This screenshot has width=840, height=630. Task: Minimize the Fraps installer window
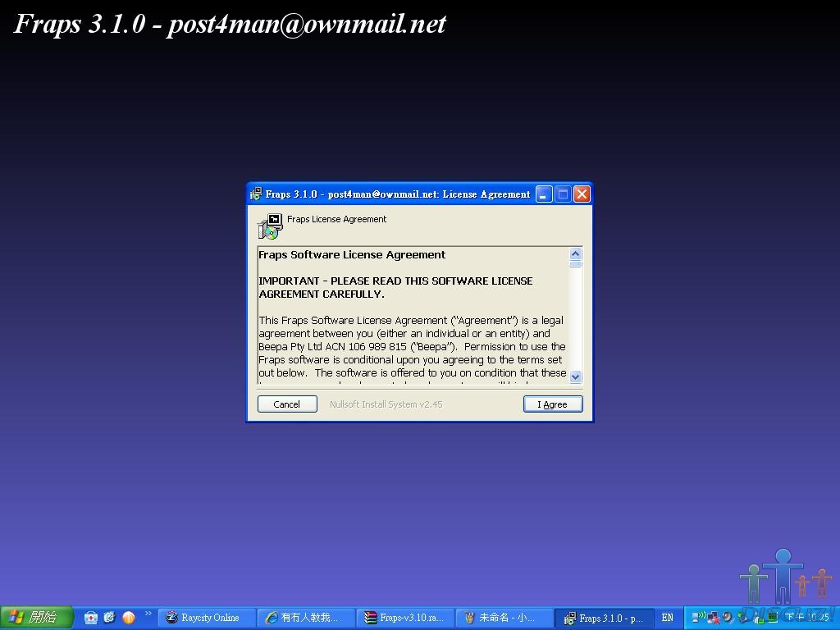point(544,194)
